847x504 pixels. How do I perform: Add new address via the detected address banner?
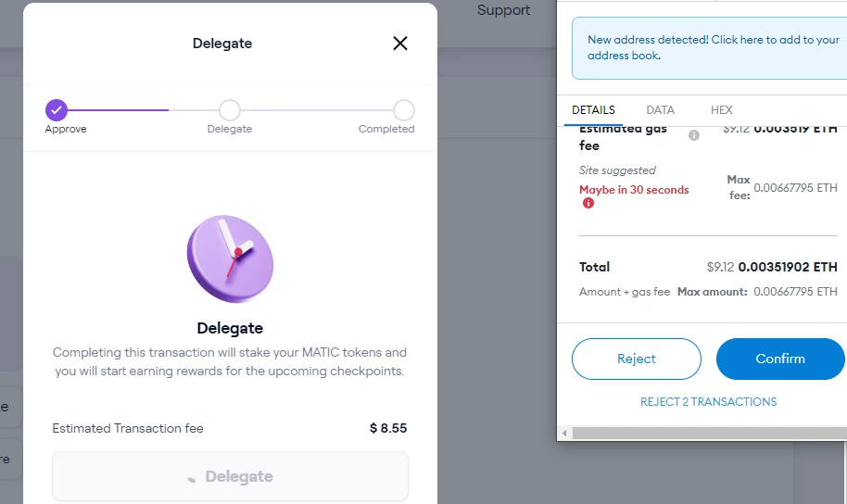[709, 48]
